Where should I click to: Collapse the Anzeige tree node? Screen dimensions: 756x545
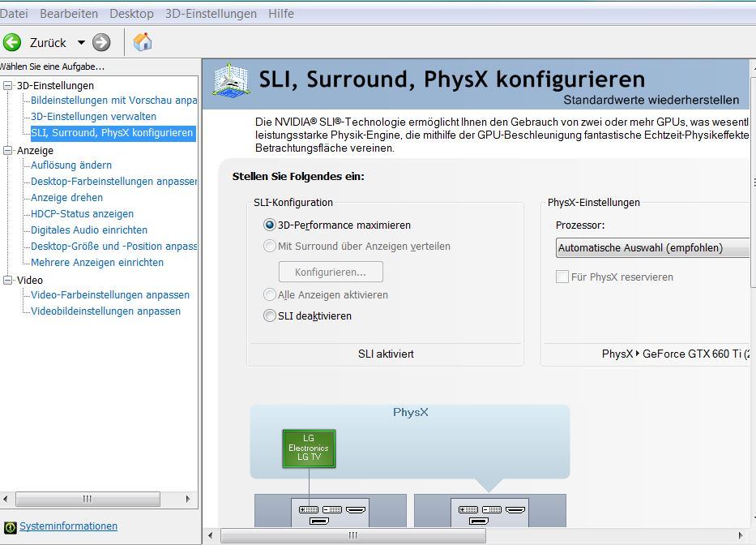8,150
